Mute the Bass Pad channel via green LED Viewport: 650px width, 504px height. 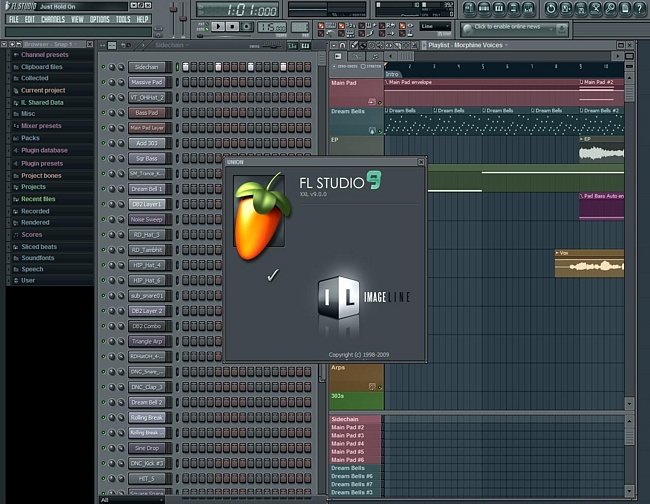[x=103, y=112]
